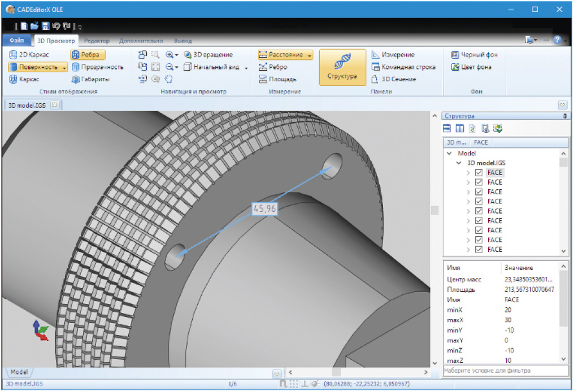Open the Расстояние dropdown arrow

[x=310, y=55]
